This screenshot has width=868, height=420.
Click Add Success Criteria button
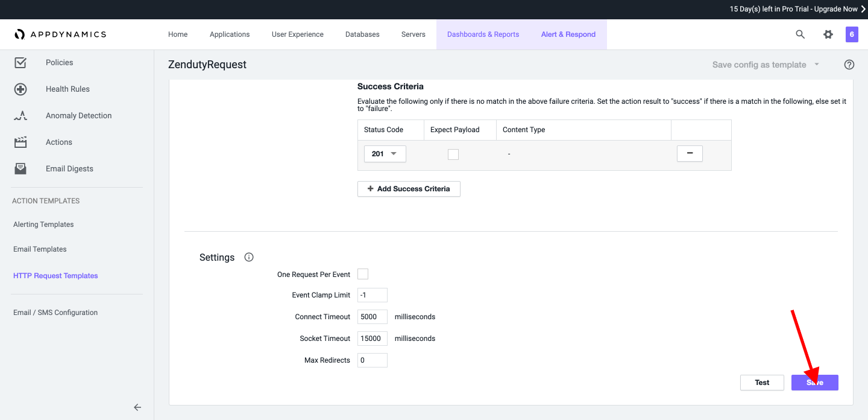(409, 189)
